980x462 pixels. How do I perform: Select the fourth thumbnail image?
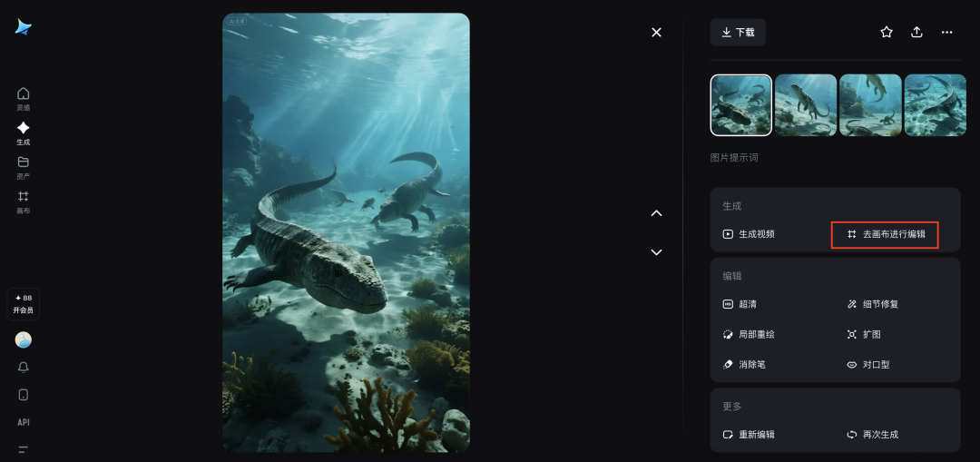click(x=935, y=105)
